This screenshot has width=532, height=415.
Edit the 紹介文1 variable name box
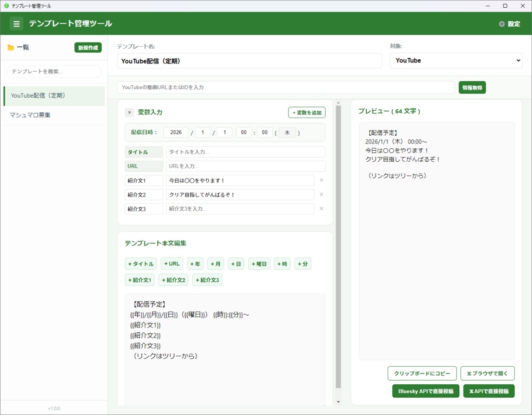coord(144,180)
